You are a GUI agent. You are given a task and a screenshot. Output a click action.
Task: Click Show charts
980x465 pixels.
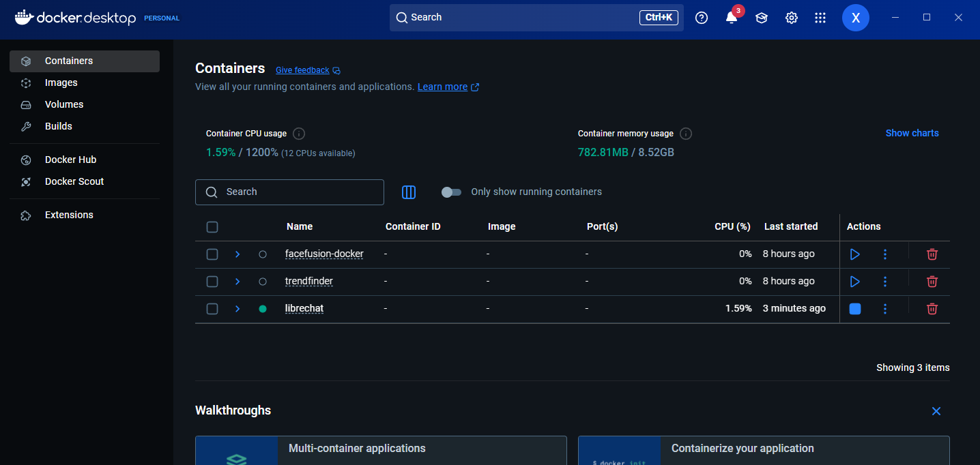912,134
